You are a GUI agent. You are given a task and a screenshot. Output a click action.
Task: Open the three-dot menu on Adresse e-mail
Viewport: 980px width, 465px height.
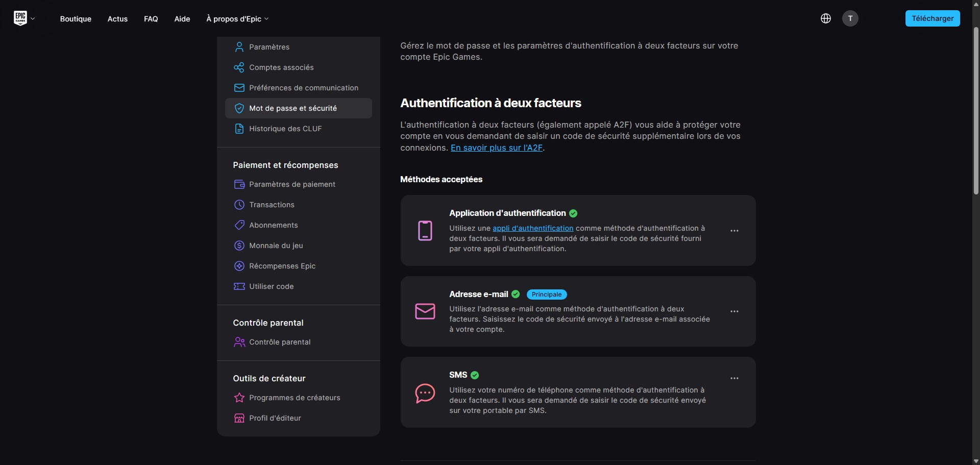point(734,311)
